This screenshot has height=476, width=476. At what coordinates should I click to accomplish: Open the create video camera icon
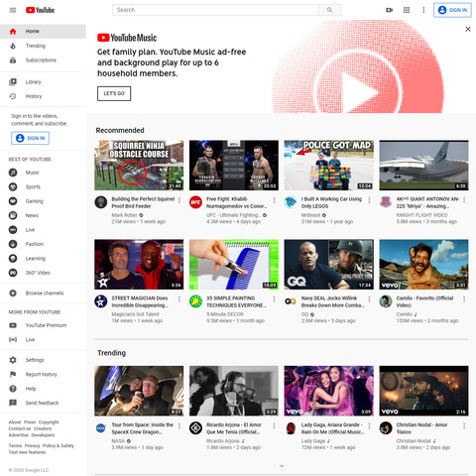tap(390, 10)
